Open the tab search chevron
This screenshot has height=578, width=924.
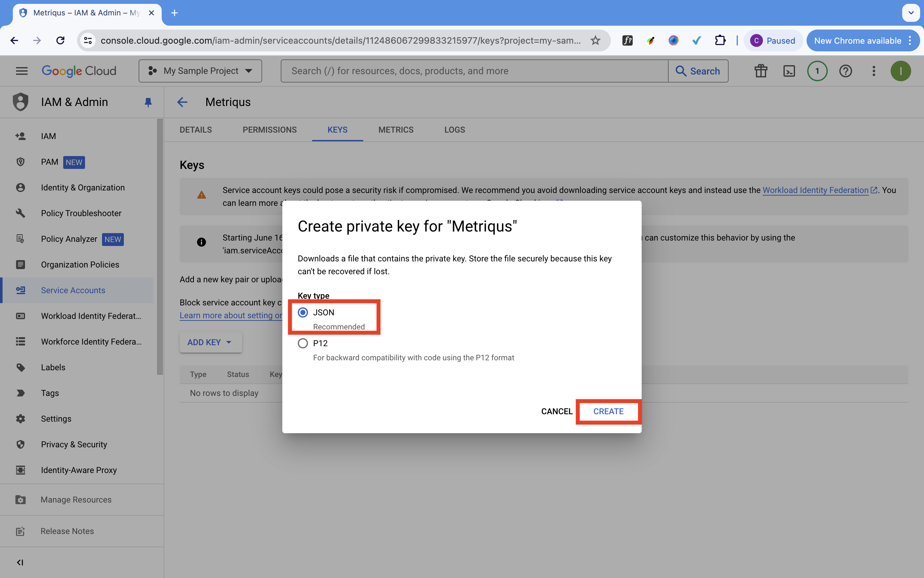tap(911, 13)
